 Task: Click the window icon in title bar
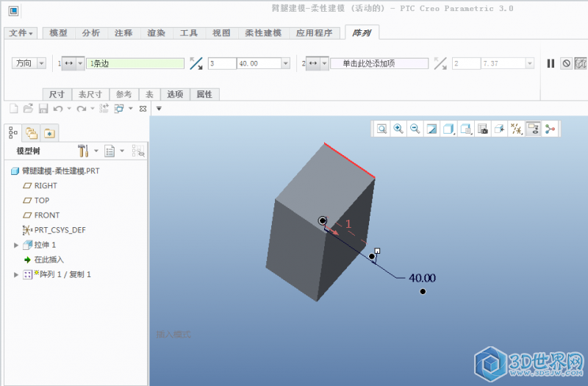click(13, 11)
